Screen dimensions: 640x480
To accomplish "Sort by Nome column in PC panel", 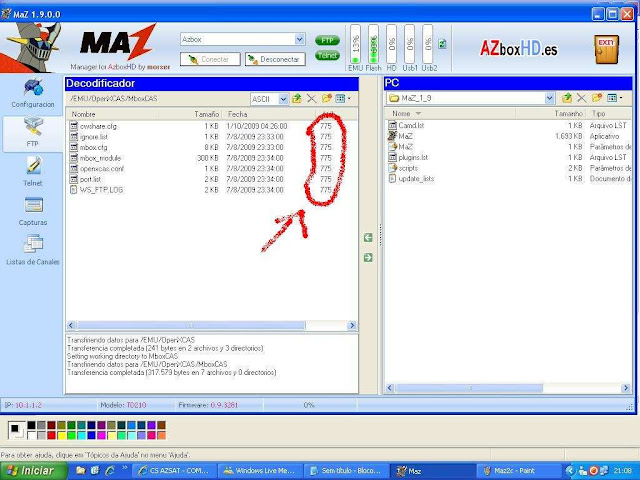I will point(449,113).
